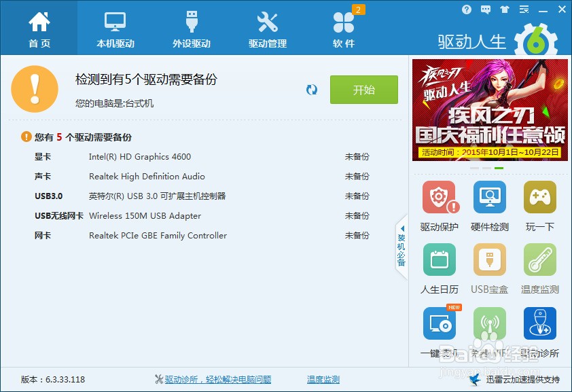Click the small orange alert icon beside 您有
This screenshot has height=392, width=572.
(x=26, y=137)
